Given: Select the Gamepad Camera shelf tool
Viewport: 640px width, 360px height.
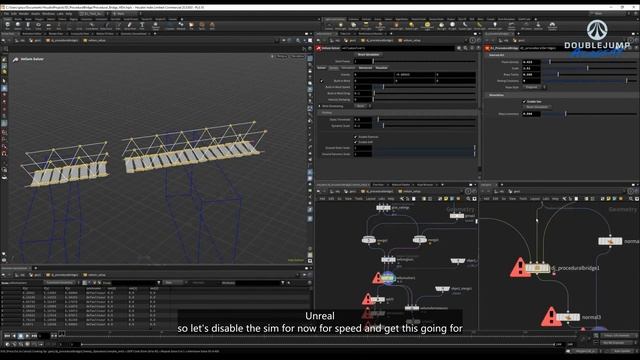Looking at the screenshot, I should point(552,26).
